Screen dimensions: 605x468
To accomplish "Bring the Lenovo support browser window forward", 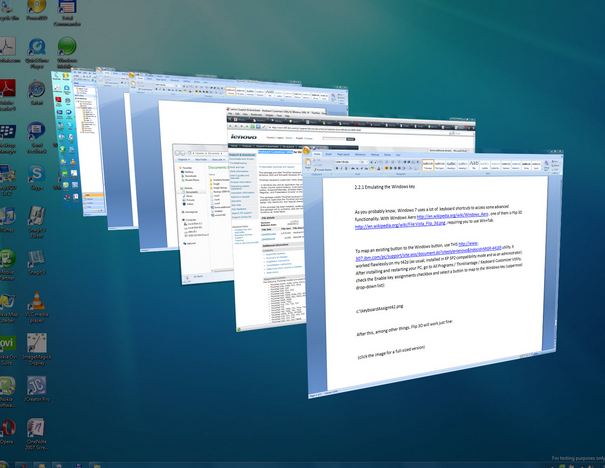I will [x=270, y=231].
